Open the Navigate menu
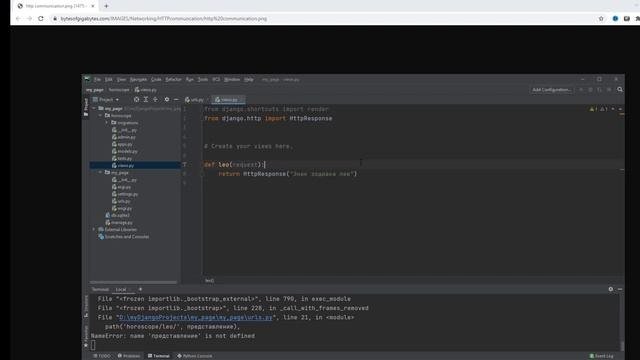This screenshot has width=640, height=360. pyautogui.click(x=138, y=80)
